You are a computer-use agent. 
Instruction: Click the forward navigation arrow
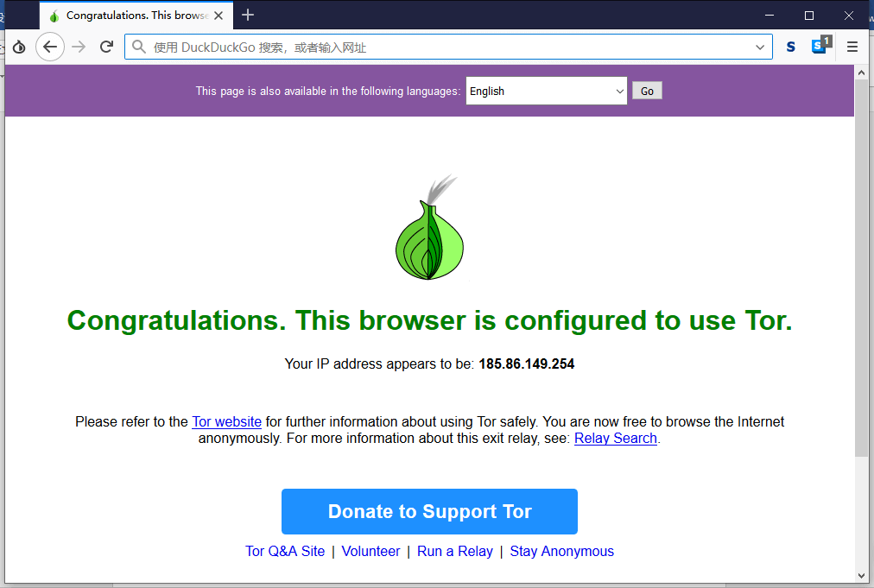click(x=79, y=47)
